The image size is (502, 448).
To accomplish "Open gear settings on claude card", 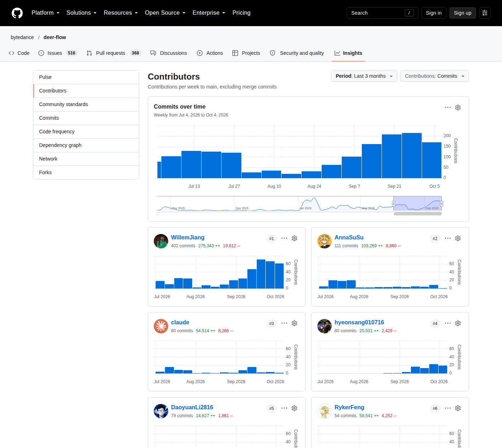I will tap(294, 323).
